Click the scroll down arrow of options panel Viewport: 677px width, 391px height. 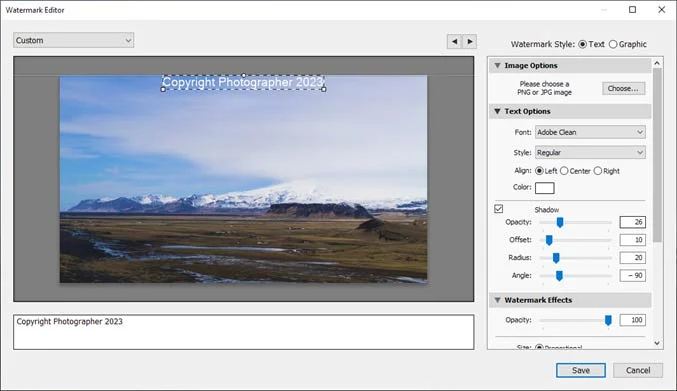[657, 344]
